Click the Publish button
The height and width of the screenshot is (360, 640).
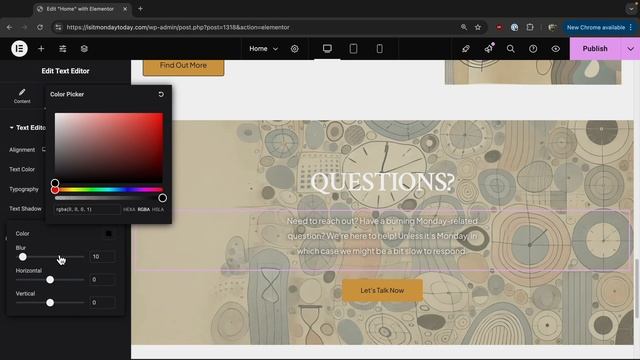595,49
